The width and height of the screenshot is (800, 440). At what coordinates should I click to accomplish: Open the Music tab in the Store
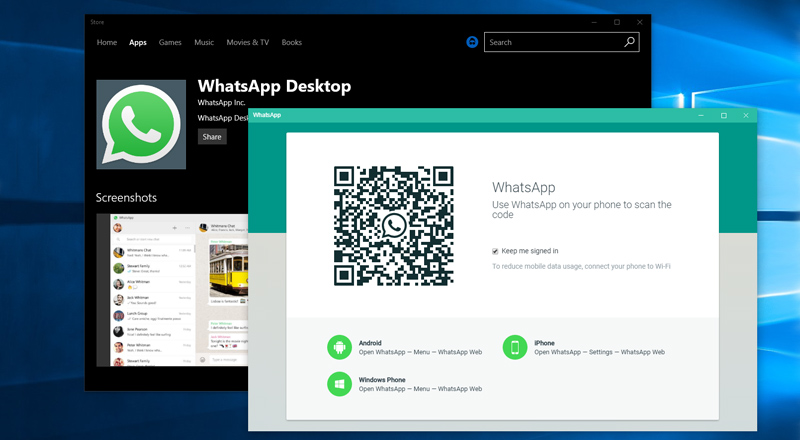pos(204,42)
